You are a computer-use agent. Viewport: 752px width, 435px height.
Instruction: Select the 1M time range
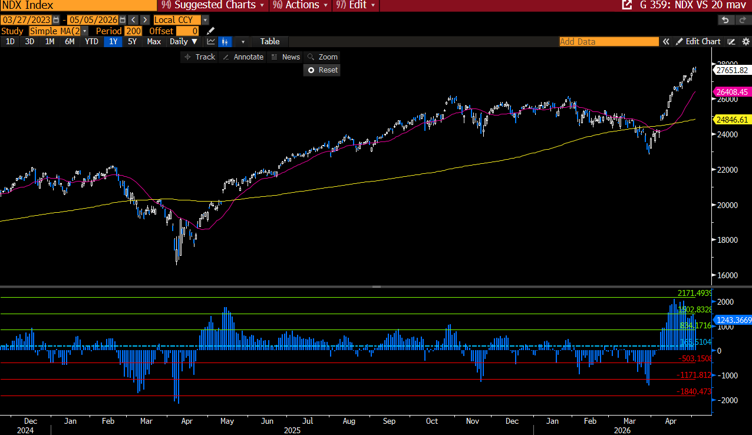tap(49, 42)
